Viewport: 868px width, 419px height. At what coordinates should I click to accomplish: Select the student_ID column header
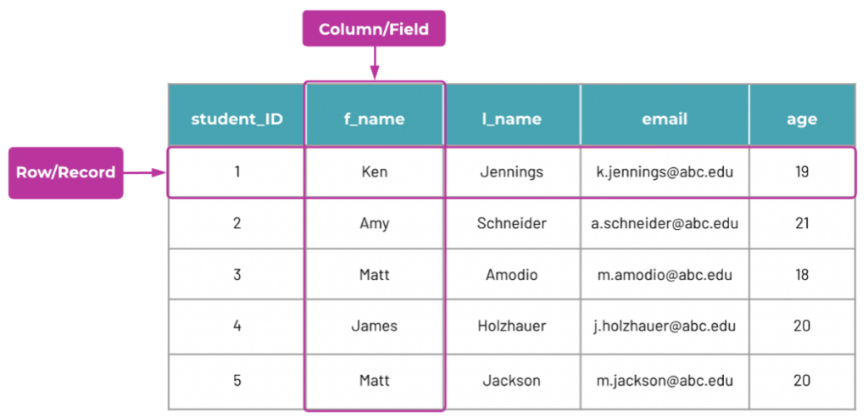pyautogui.click(x=236, y=119)
